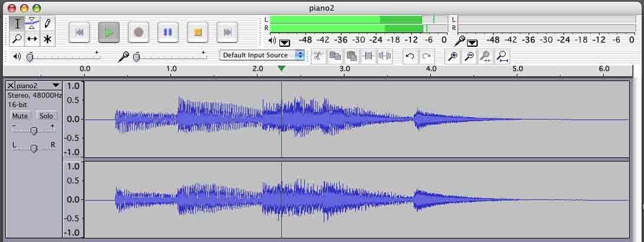
Task: Close the piano2 track with X
Action: click(x=11, y=86)
